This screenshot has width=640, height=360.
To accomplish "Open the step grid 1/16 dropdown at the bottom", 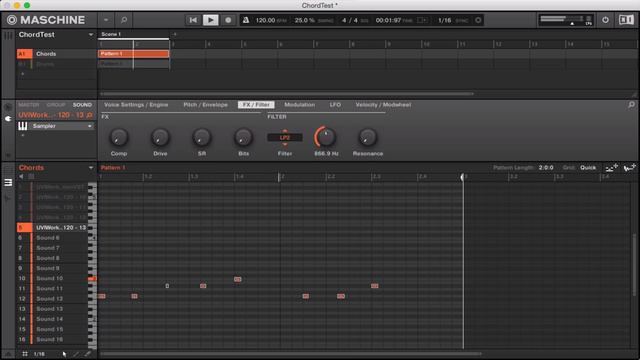I will [39, 354].
